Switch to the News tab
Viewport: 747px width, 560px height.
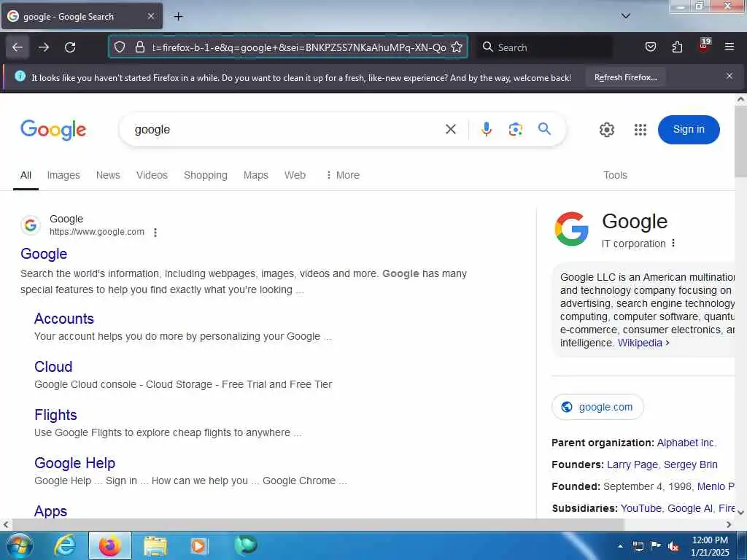(x=108, y=175)
